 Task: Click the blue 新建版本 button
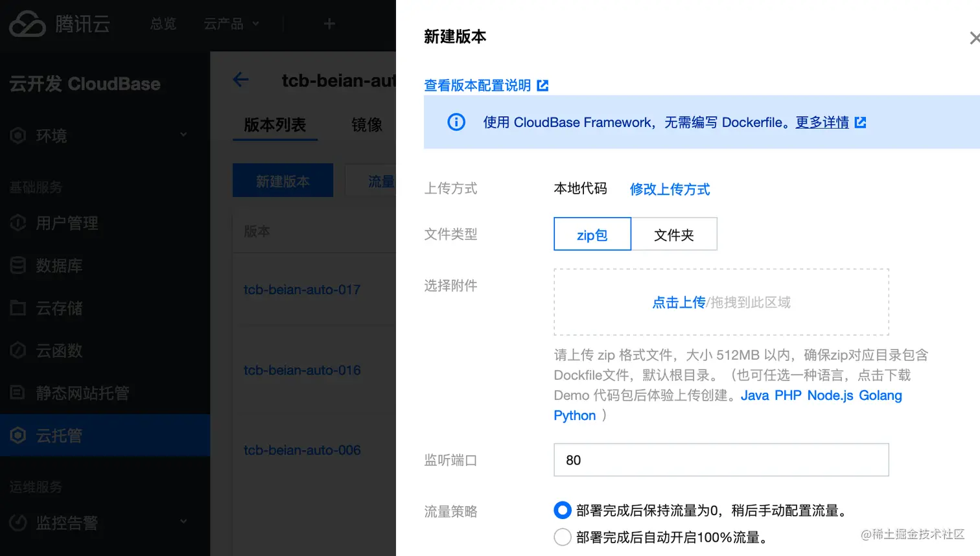[283, 181]
